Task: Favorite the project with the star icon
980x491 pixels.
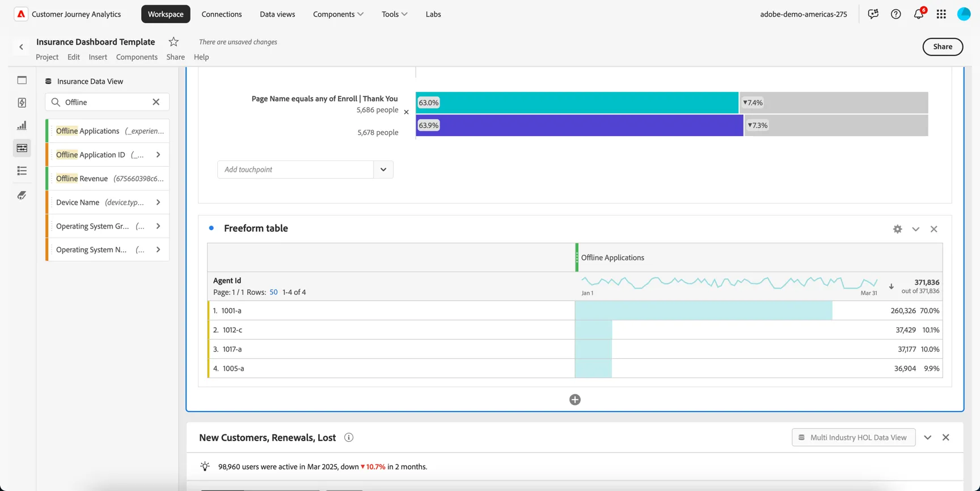Action: point(174,41)
